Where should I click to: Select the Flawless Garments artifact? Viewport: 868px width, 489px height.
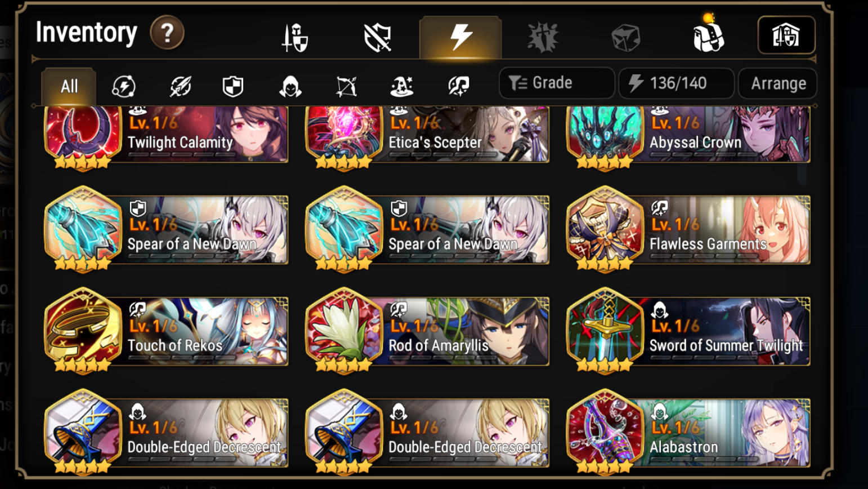(688, 230)
